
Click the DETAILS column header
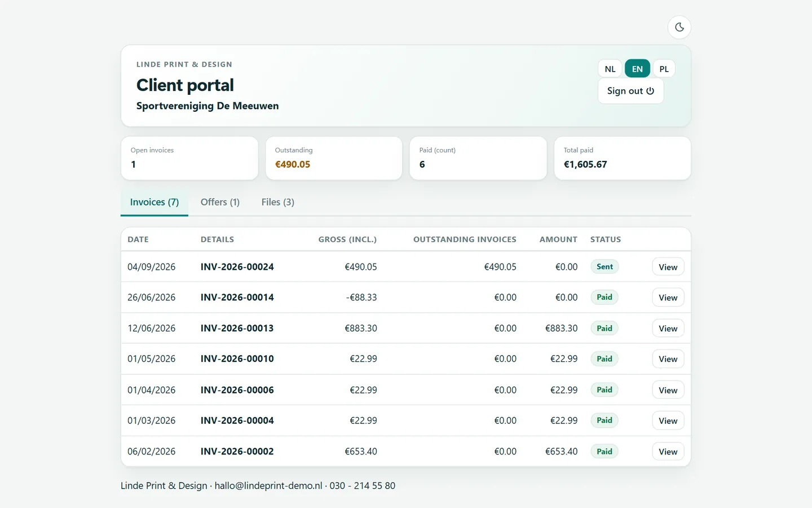[217, 239]
